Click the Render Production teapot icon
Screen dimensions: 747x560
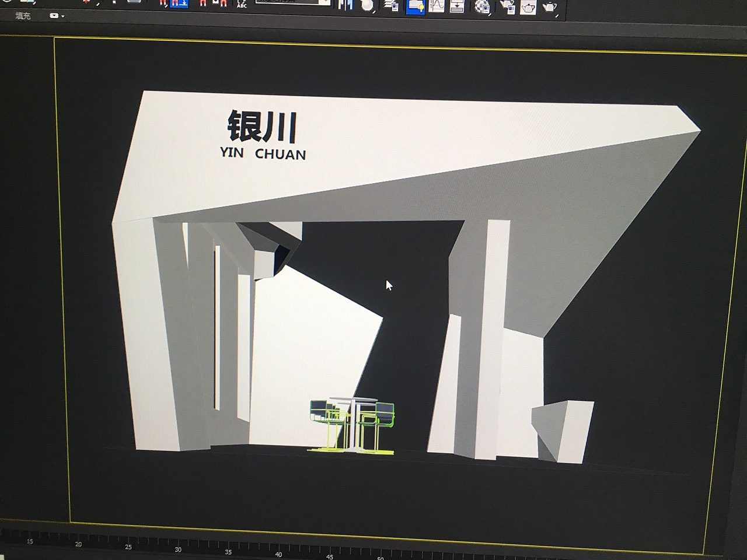(x=550, y=7)
